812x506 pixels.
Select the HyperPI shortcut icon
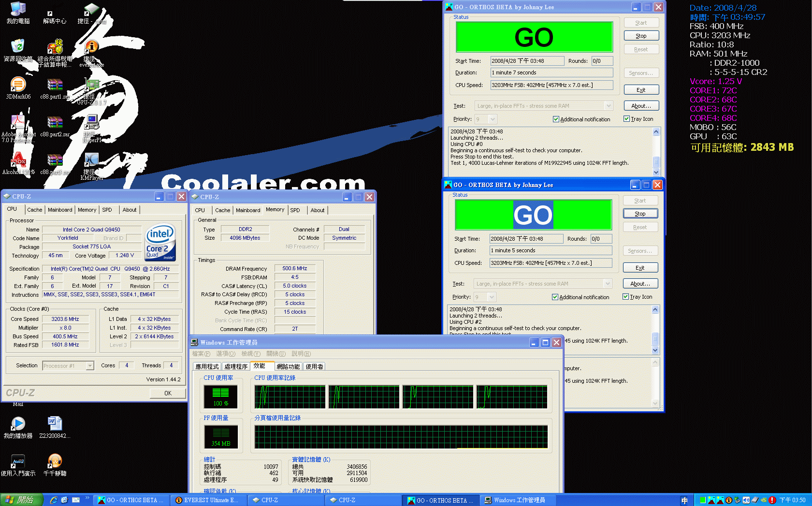click(91, 129)
